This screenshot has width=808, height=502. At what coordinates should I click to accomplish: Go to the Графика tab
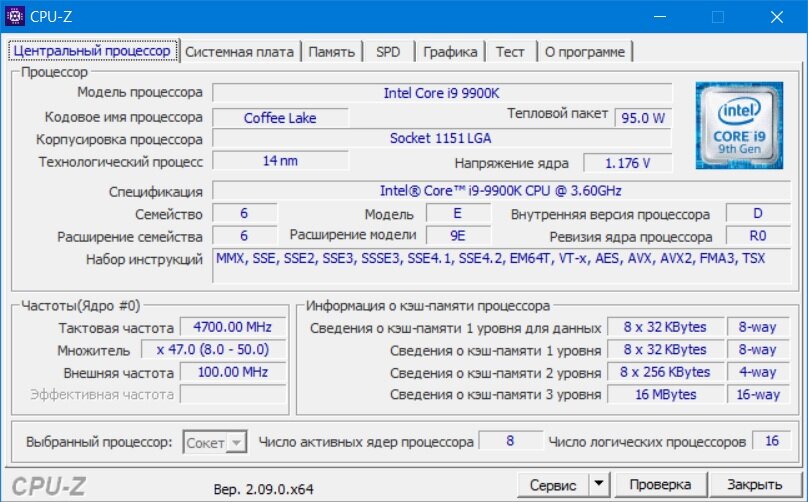(450, 52)
